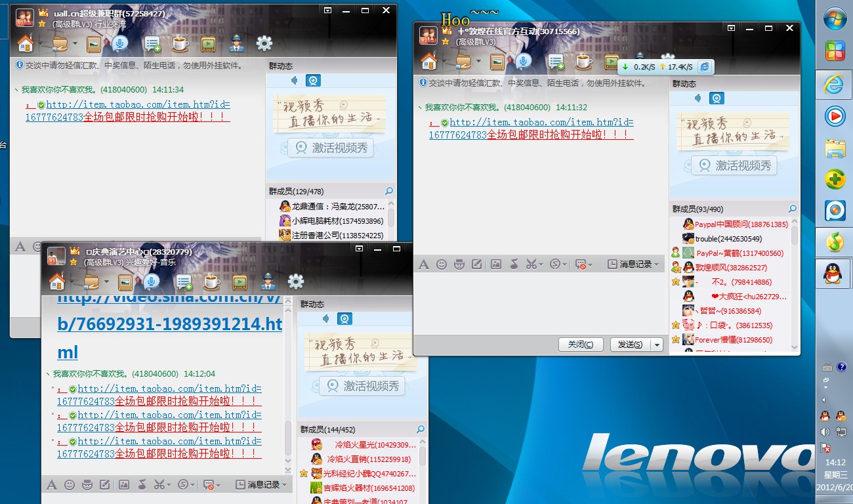Click 关闭(C) button in 敦煌在线官方互动 window

tap(581, 345)
